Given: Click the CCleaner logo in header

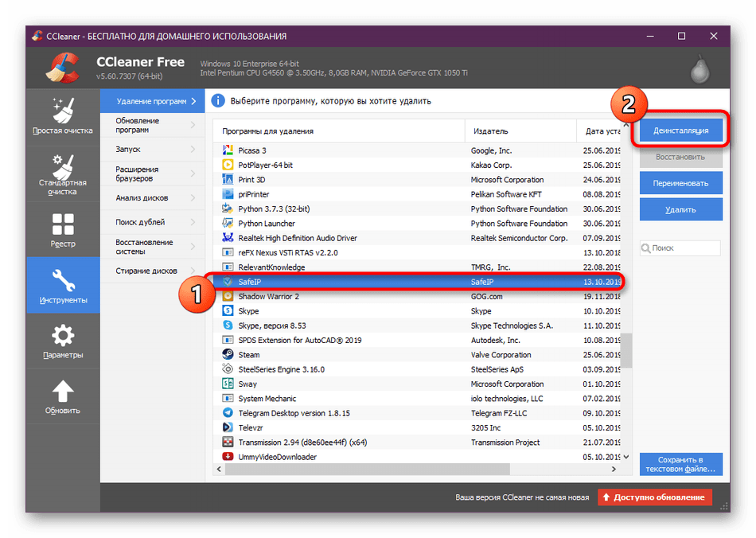Looking at the screenshot, I should point(63,68).
